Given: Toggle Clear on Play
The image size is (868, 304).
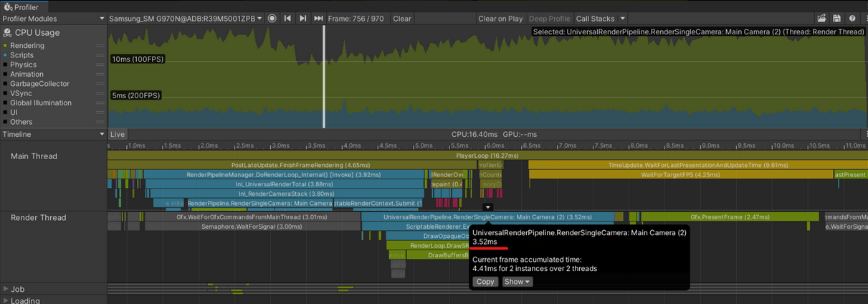Looking at the screenshot, I should point(500,19).
